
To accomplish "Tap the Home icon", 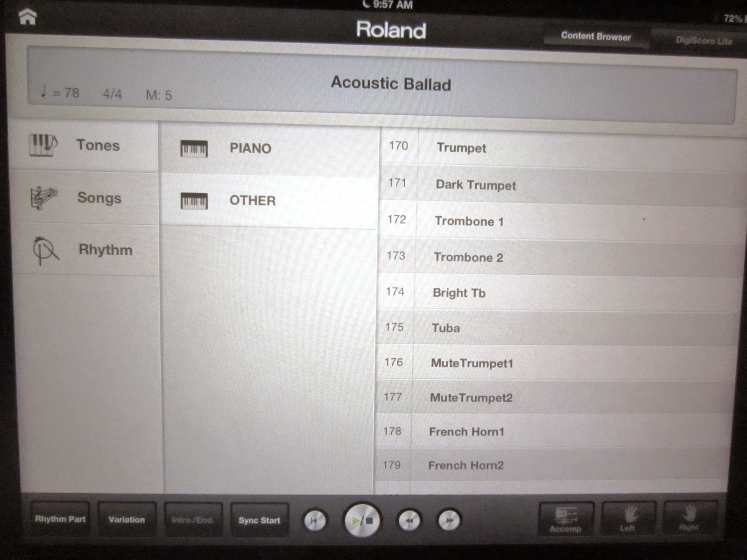I will [28, 18].
